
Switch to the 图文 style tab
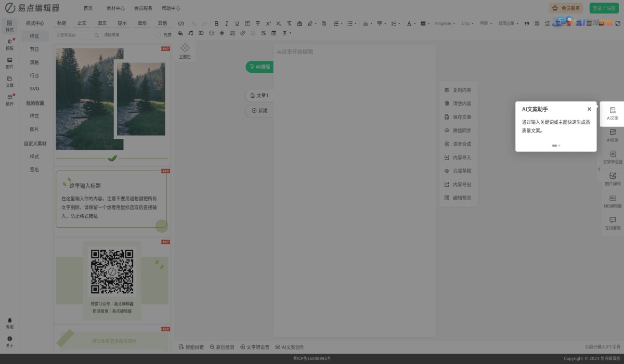coord(102,23)
